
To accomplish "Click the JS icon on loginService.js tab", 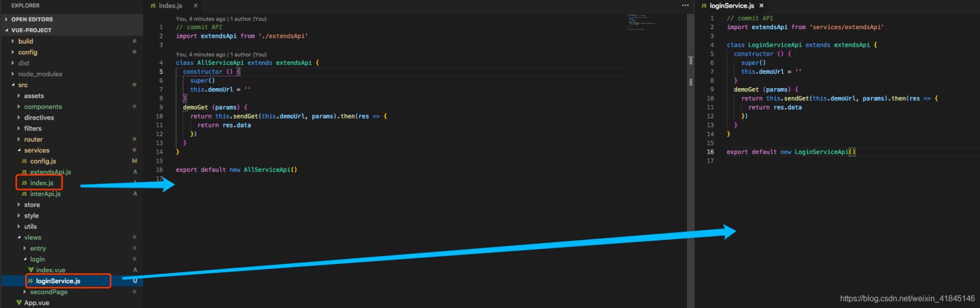I will (704, 6).
